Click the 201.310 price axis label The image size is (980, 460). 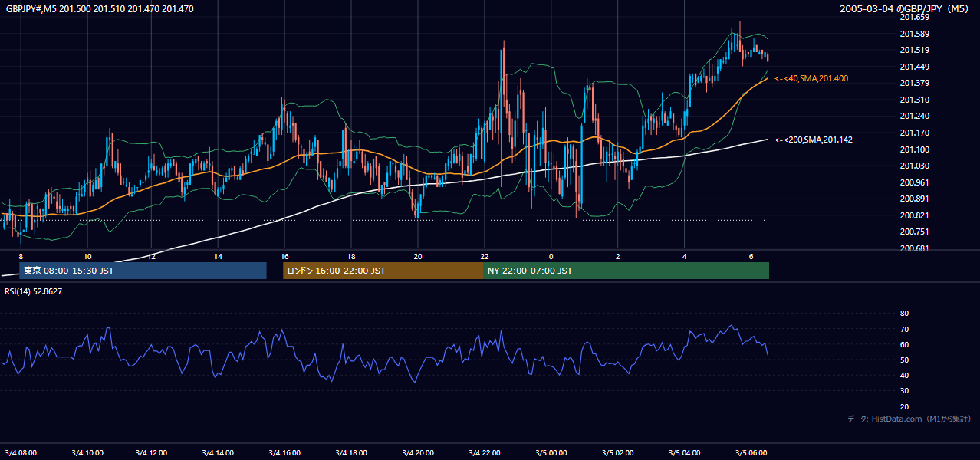915,100
